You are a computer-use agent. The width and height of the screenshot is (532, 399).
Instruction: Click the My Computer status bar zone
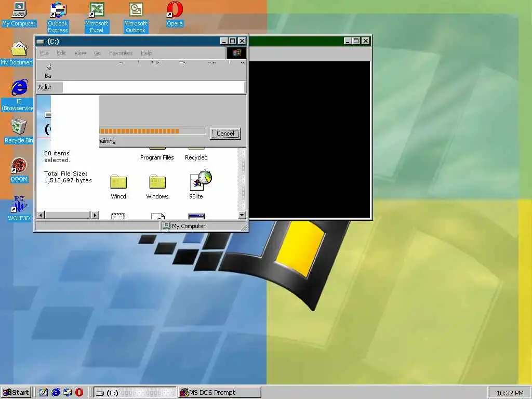click(204, 226)
